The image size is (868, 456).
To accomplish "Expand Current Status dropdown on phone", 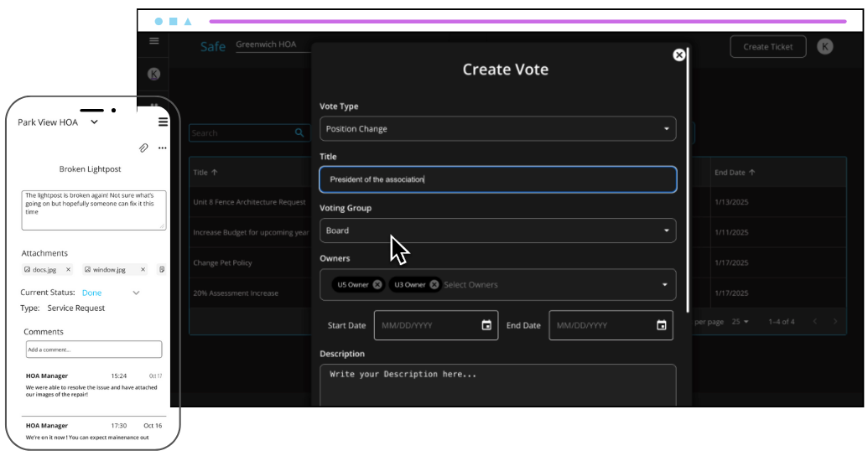I will tap(136, 293).
